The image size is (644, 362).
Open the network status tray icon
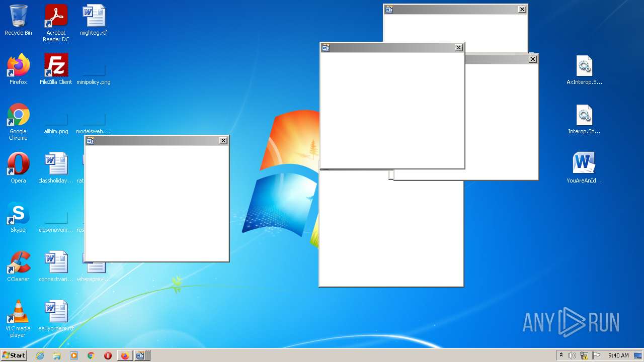pyautogui.click(x=584, y=355)
